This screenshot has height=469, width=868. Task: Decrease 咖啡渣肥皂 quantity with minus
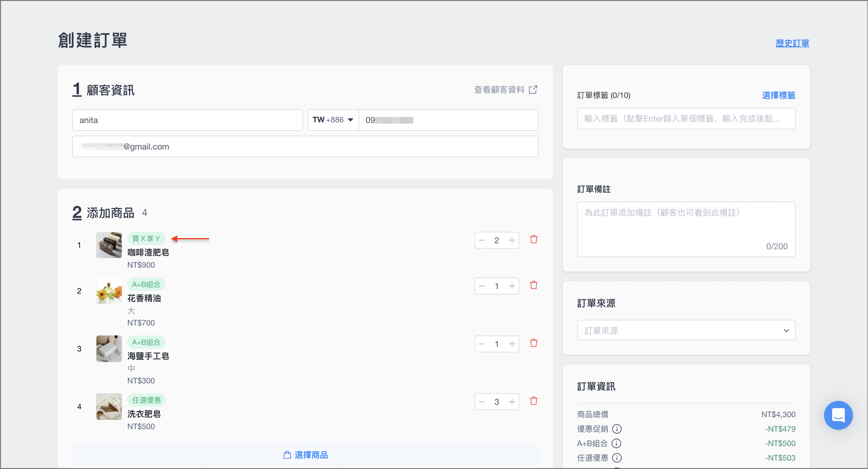point(482,240)
